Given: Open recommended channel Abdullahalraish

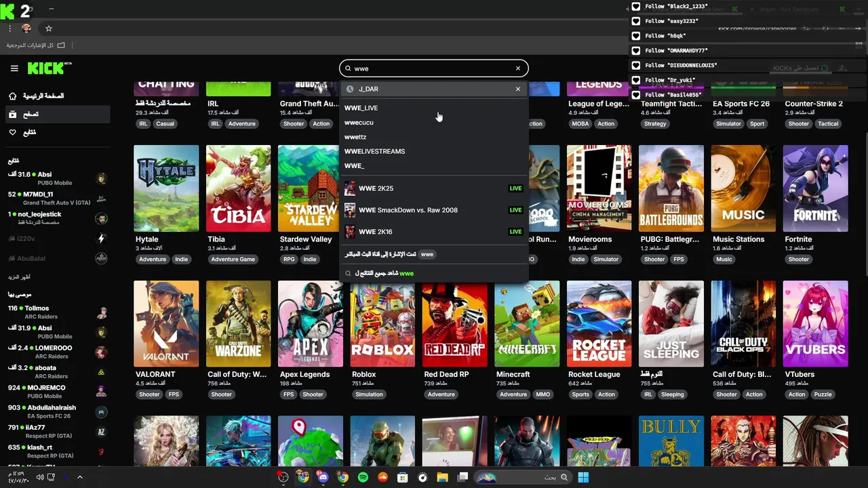Looking at the screenshot, I should point(58,411).
